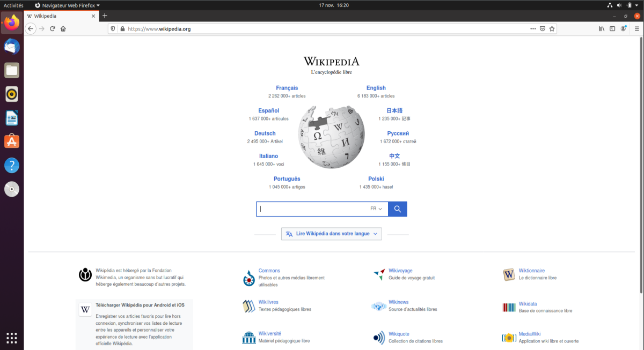
Task: Open the Wikilivres project link
Action: pyautogui.click(x=268, y=302)
